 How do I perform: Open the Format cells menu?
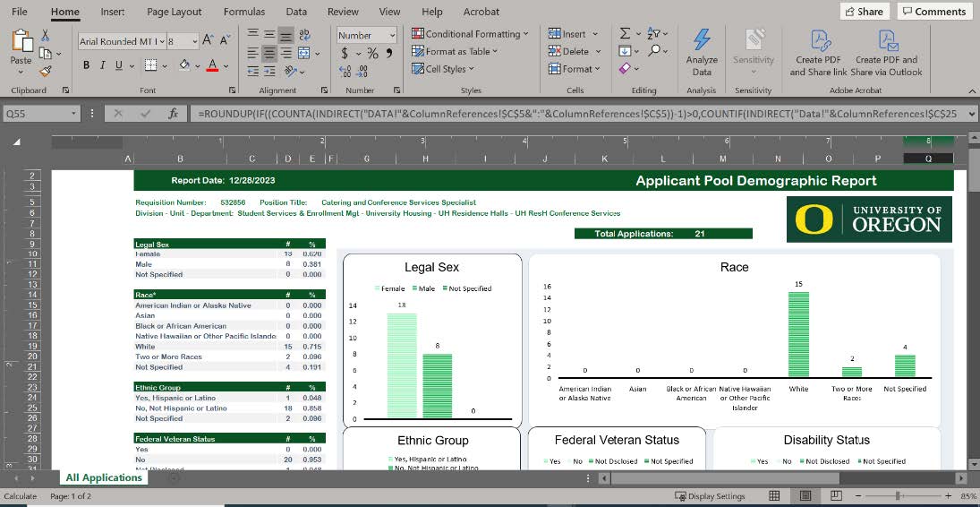click(x=574, y=69)
